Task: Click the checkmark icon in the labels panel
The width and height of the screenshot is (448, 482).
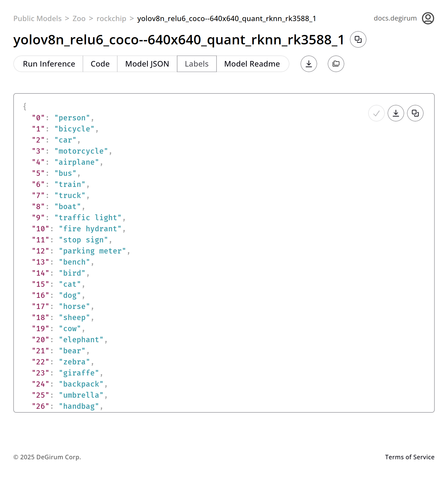Action: 376,113
